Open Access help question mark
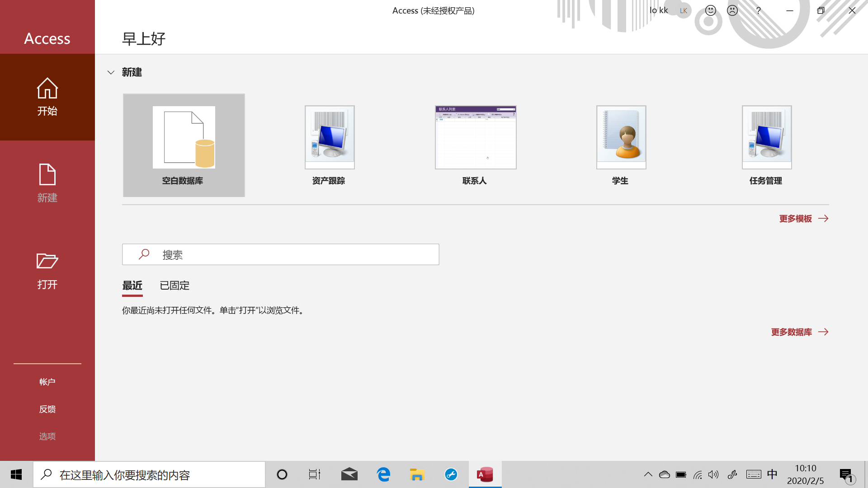 coord(759,10)
